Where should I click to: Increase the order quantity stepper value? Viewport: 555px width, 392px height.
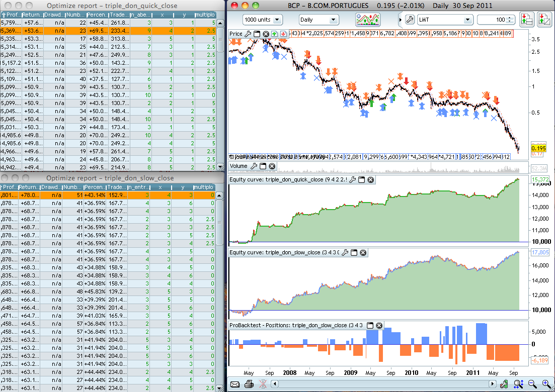point(510,18)
